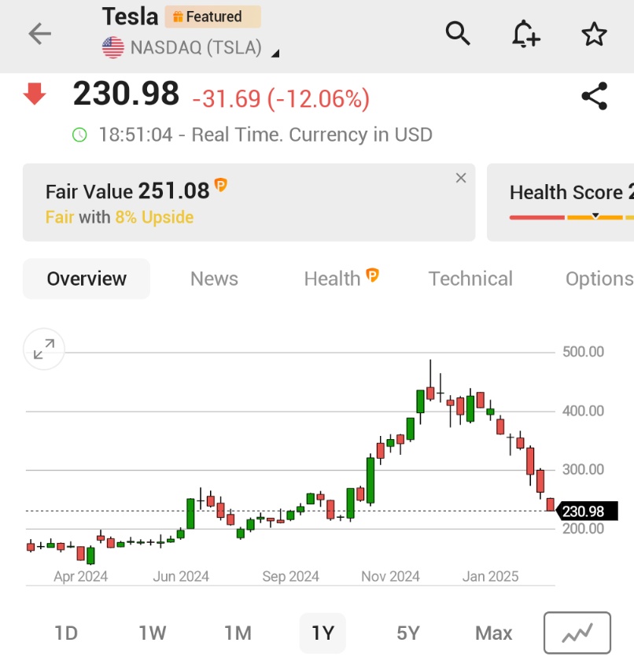The height and width of the screenshot is (672, 634).
Task: Select the Overview tab
Action: pyautogui.click(x=87, y=279)
